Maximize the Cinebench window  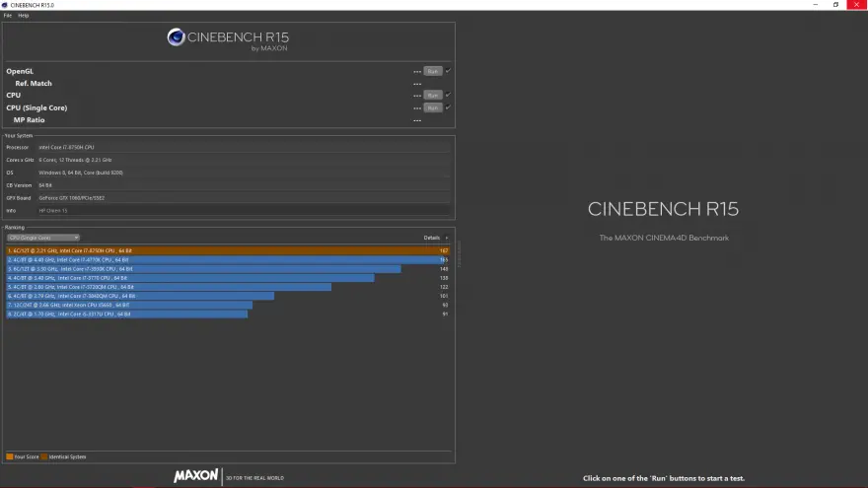[x=835, y=4]
